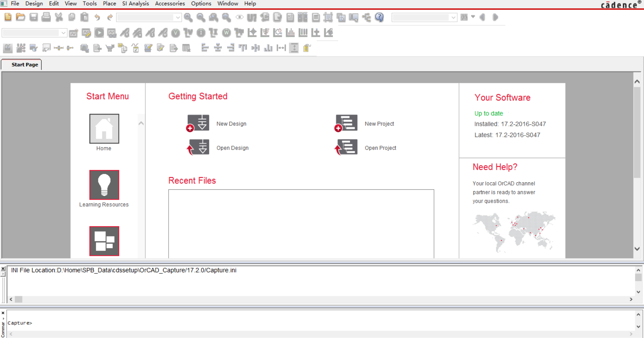Click the 'Latest: 17.2-2016-S047' text
This screenshot has height=338, width=644.
pos(507,135)
